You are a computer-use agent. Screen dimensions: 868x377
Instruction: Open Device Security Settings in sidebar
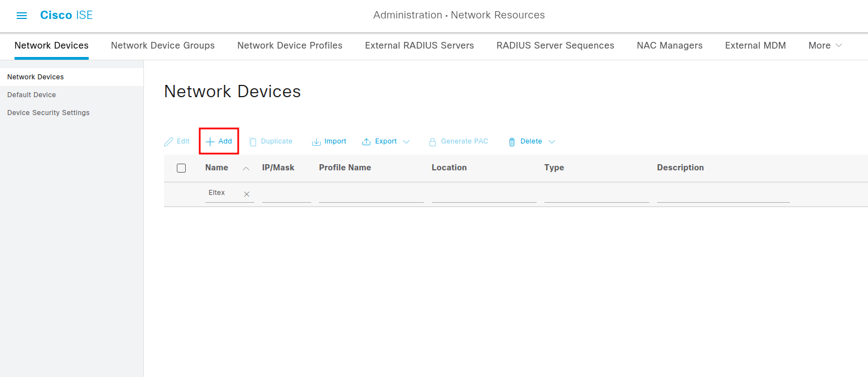(x=49, y=113)
